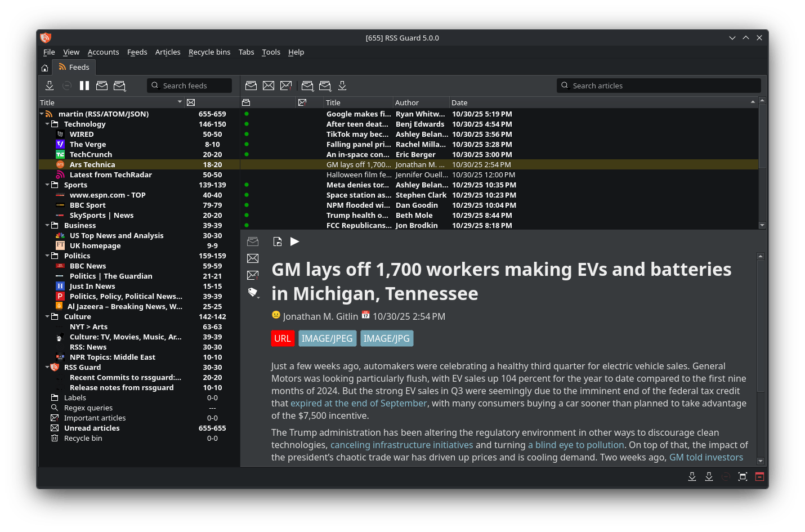Toggle read dot for After teen deat... article

(247, 124)
